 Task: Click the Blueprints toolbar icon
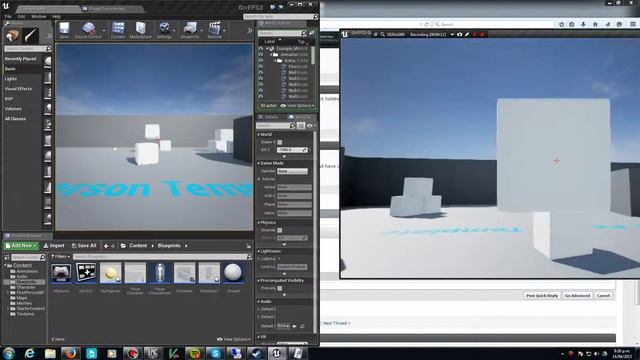click(190, 30)
